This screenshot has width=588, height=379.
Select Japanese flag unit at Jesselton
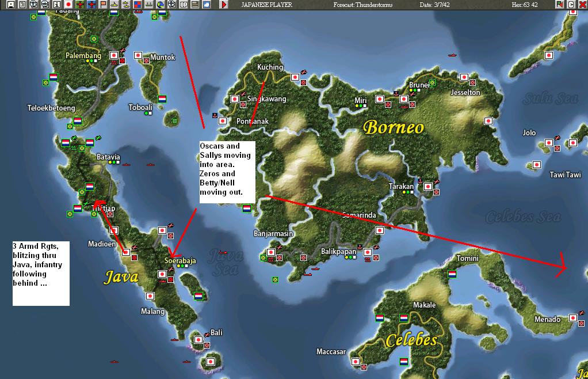[x=464, y=77]
